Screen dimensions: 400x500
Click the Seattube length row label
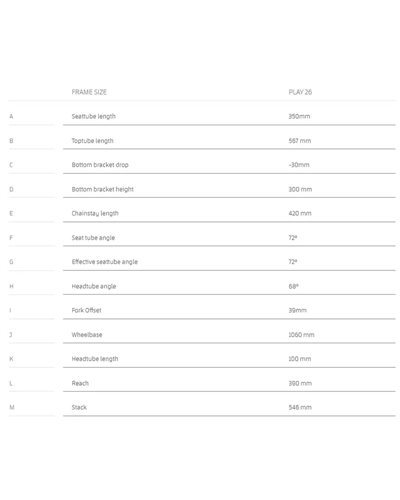(94, 116)
